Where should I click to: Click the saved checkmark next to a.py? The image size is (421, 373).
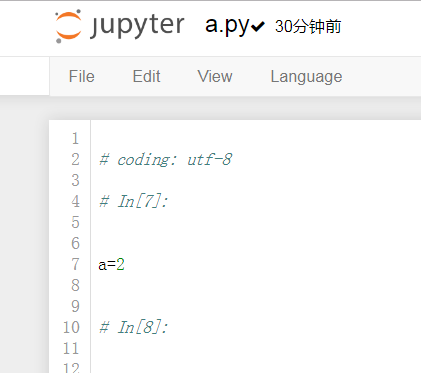tap(258, 27)
